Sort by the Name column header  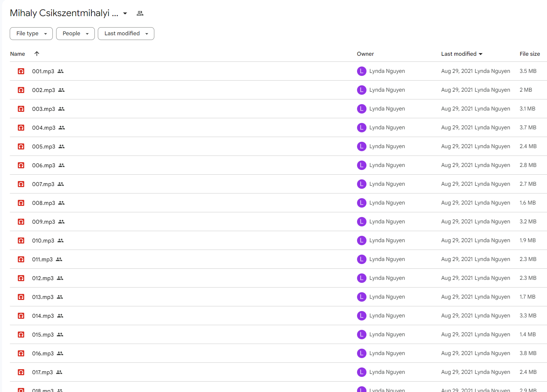(17, 54)
